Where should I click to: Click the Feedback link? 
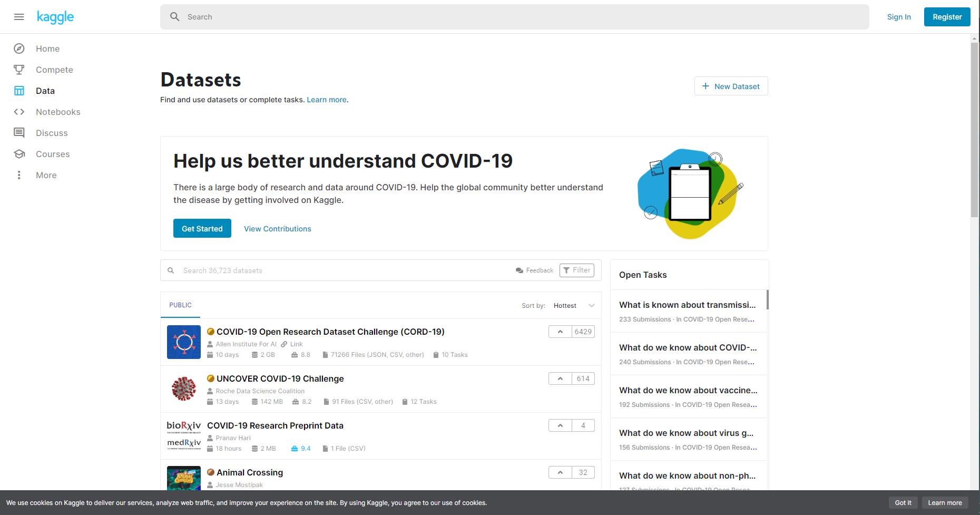click(535, 270)
